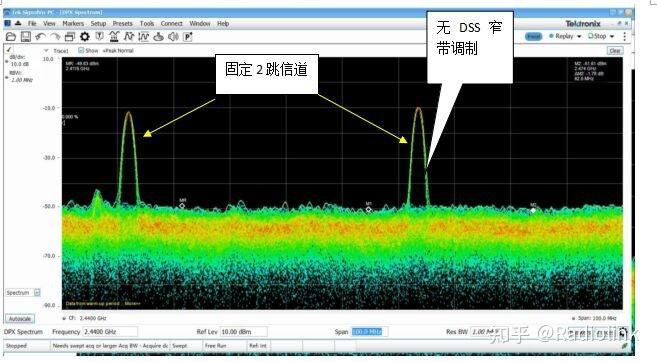Open the Tools menu
Viewport: 657px width, 362px height.
click(147, 23)
